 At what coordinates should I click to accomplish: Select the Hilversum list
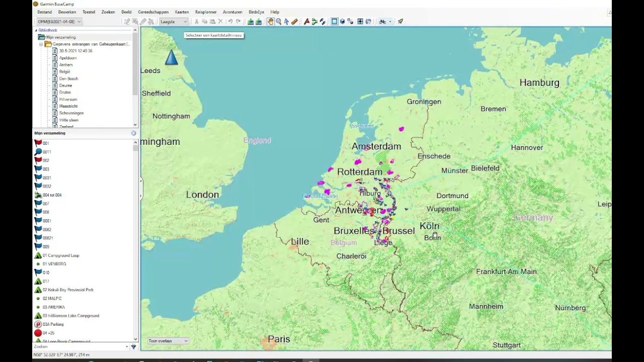click(68, 100)
